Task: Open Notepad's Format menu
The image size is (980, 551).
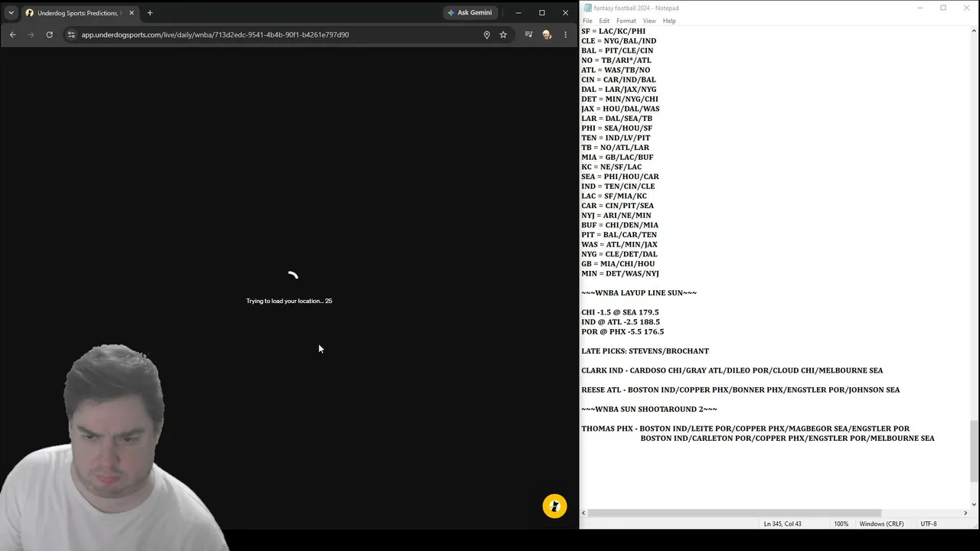Action: (x=626, y=21)
